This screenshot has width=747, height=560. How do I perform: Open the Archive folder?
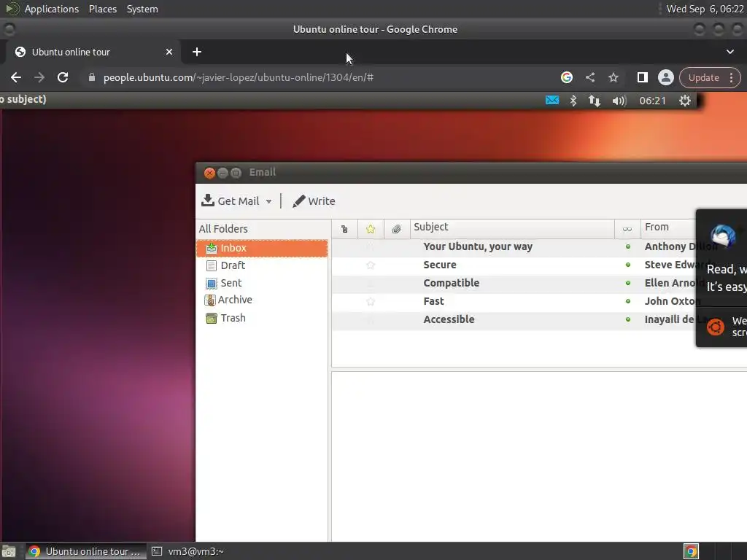pos(228,300)
